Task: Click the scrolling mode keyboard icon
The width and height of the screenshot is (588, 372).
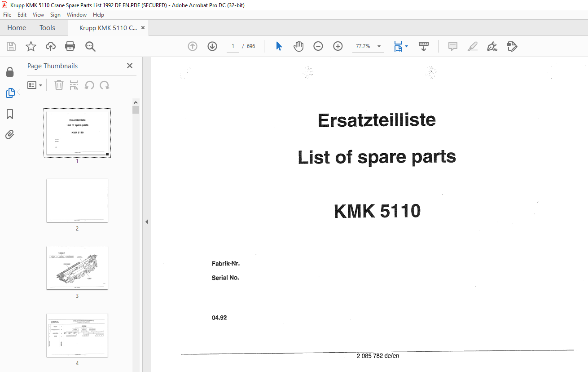Action: pos(424,46)
